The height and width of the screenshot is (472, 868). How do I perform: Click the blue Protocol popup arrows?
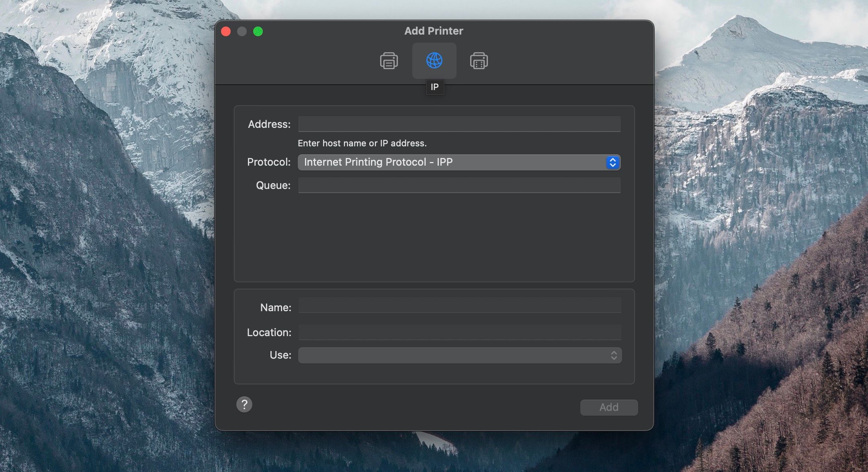coord(612,162)
